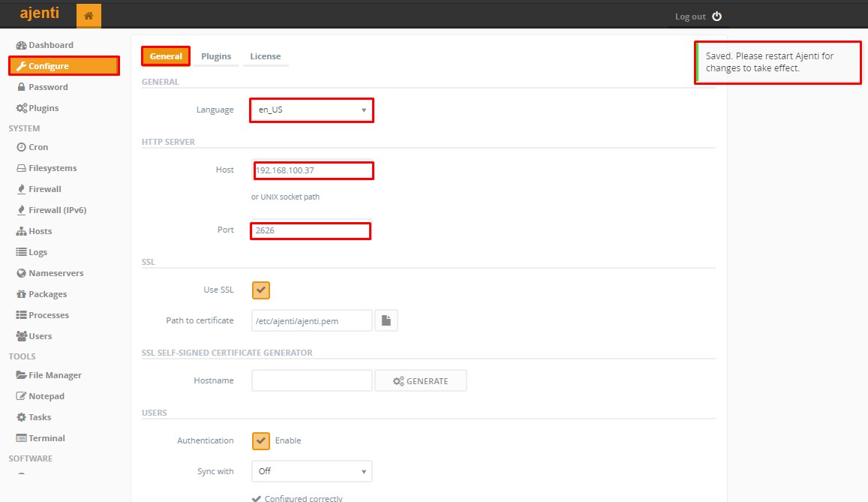Click the Terminal window icon
868x502 pixels.
(x=21, y=438)
